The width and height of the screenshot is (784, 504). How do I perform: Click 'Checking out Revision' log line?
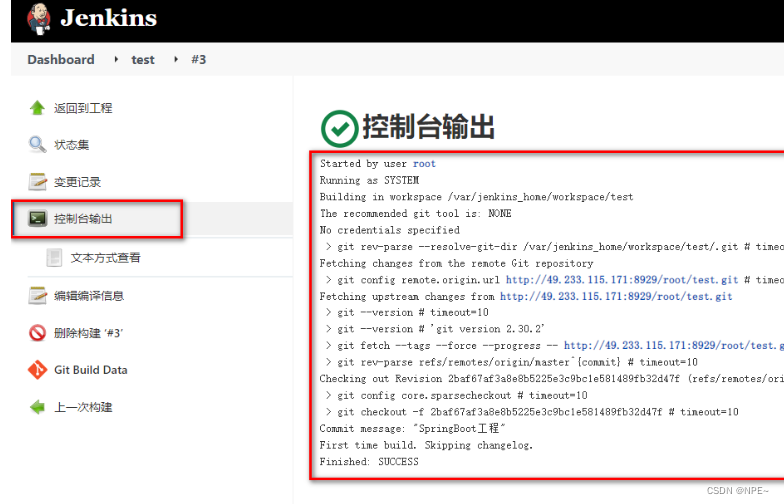pyautogui.click(x=552, y=378)
